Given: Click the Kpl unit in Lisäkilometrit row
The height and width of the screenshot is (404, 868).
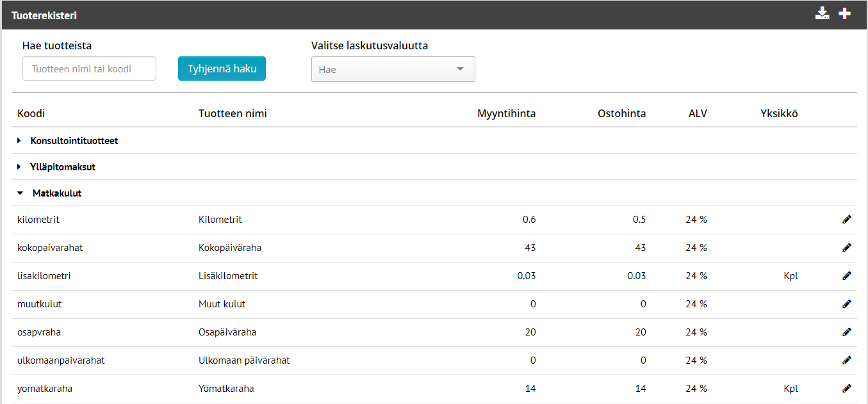Looking at the screenshot, I should [790, 276].
